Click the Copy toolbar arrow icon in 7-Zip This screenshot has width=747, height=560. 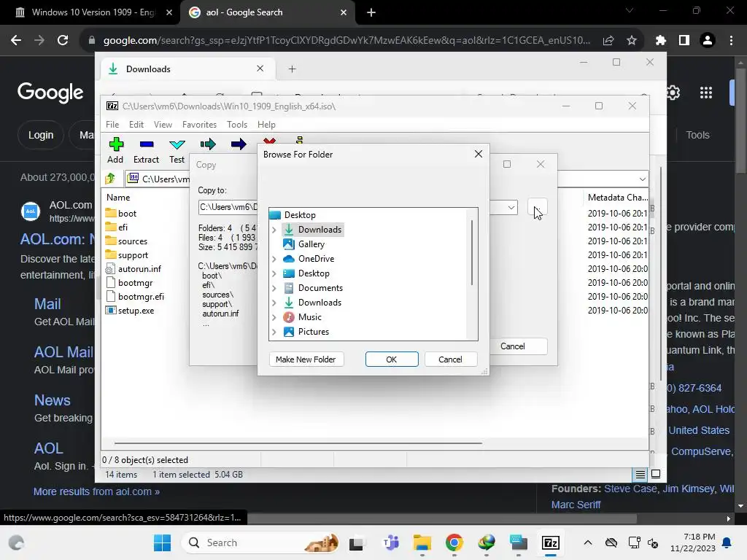[x=208, y=144]
